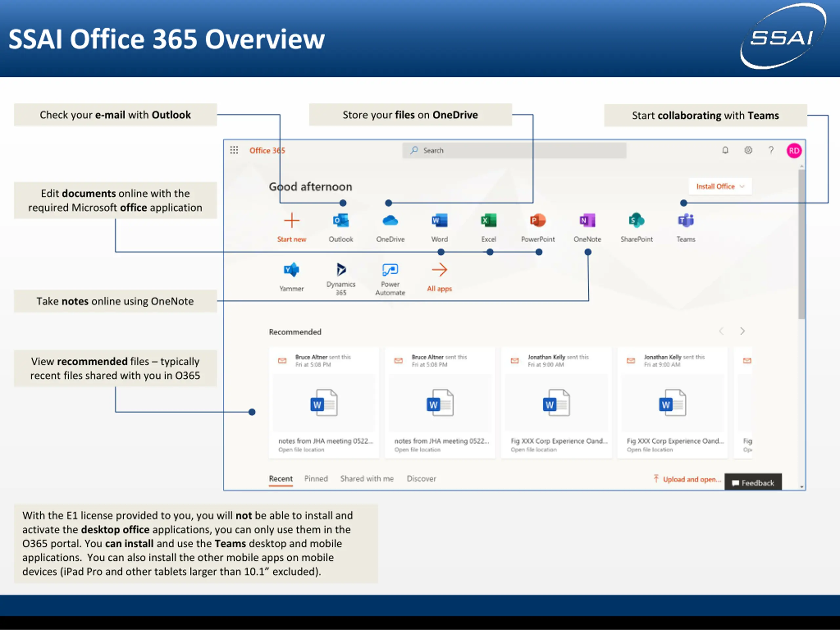Launch the OneNote app
This screenshot has height=630, width=840.
[x=587, y=227]
